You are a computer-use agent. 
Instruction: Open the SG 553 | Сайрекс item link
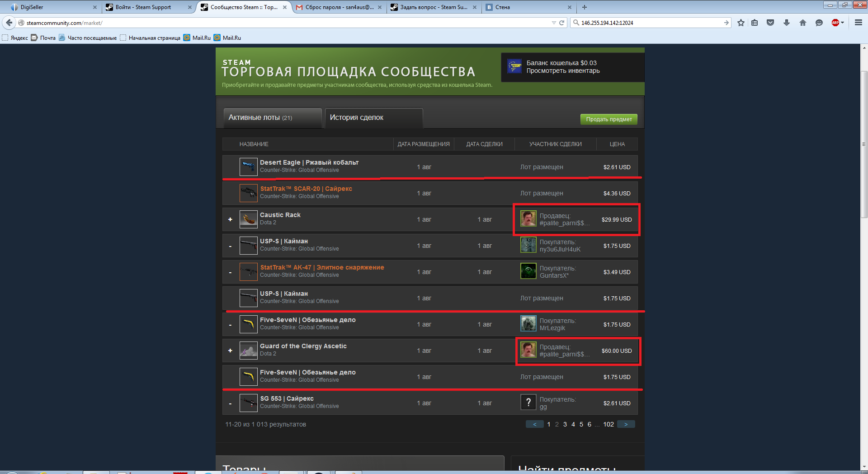point(287,398)
